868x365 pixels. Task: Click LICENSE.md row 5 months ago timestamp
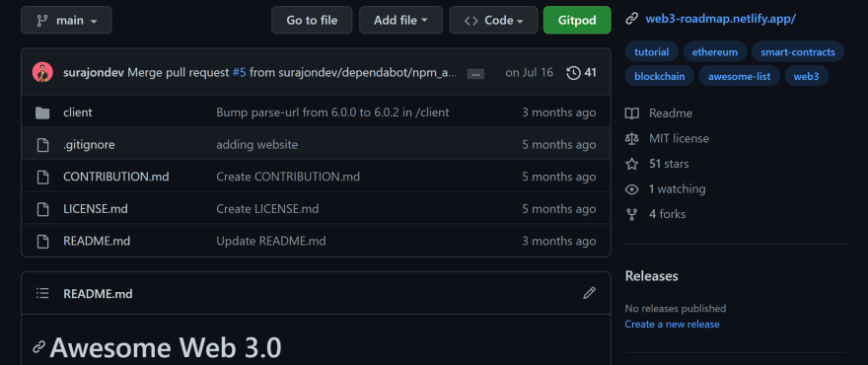(559, 209)
